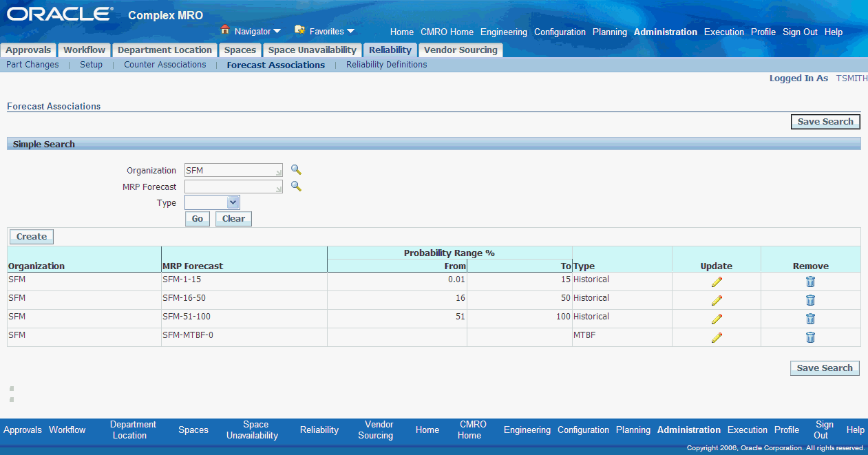
Task: Click Reliability link in footer
Action: (319, 430)
